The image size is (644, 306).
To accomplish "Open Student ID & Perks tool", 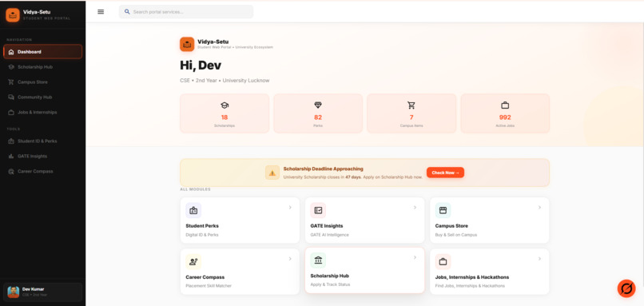I will point(42,141).
